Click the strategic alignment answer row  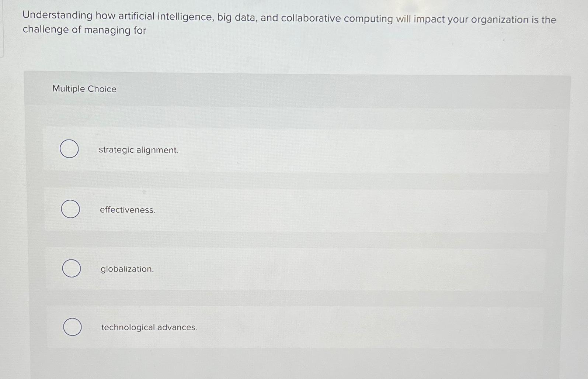(258, 150)
